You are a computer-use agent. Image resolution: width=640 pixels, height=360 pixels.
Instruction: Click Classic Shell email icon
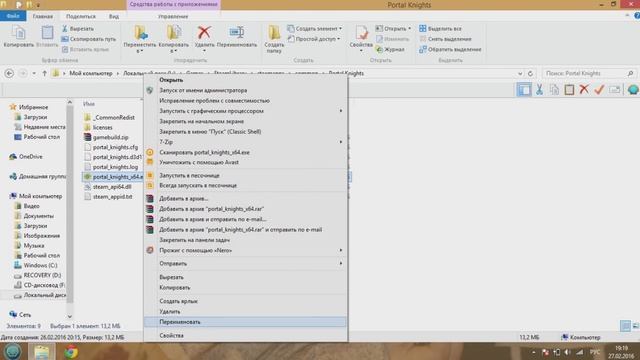[x=614, y=89]
